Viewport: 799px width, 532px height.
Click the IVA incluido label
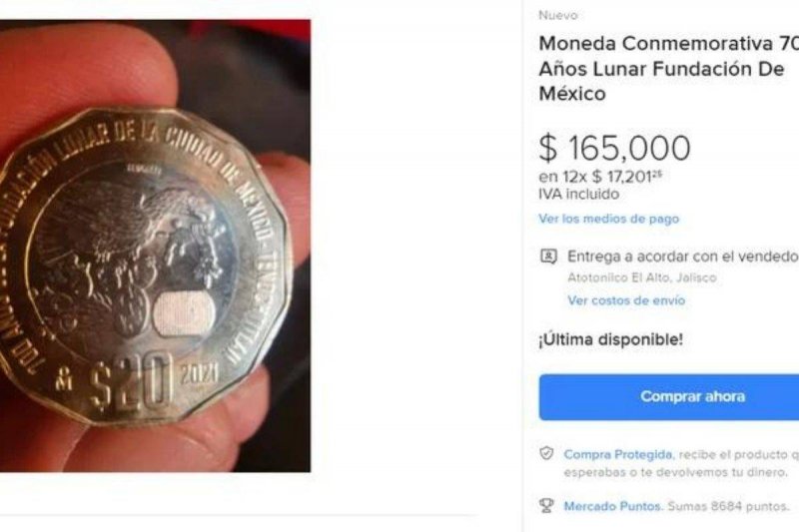click(579, 194)
